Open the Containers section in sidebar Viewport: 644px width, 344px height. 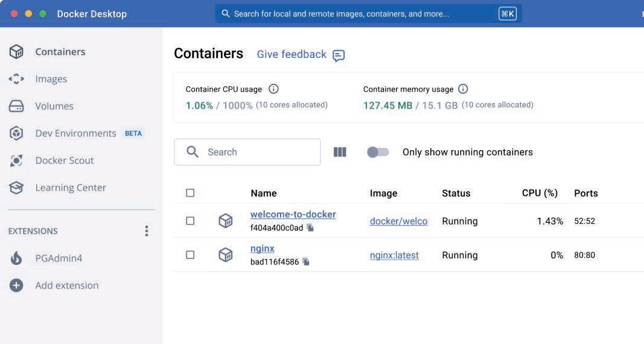[x=60, y=52]
